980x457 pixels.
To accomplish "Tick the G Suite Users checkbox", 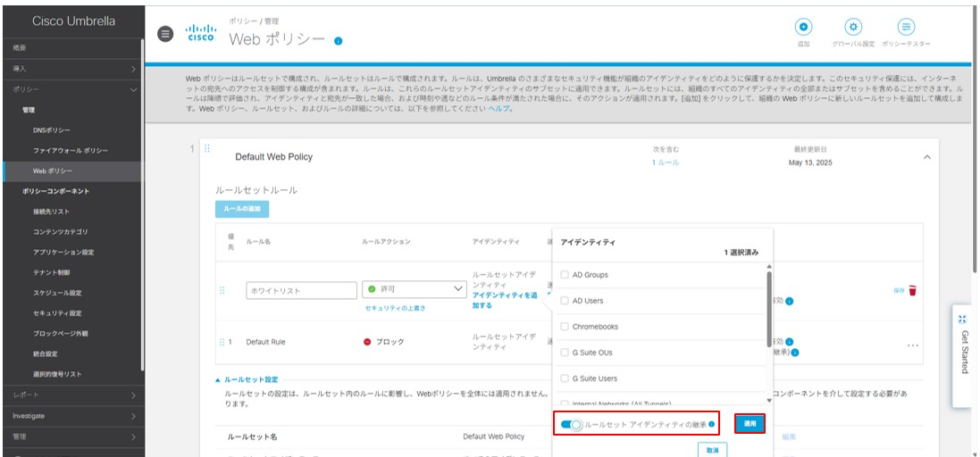I will 565,378.
